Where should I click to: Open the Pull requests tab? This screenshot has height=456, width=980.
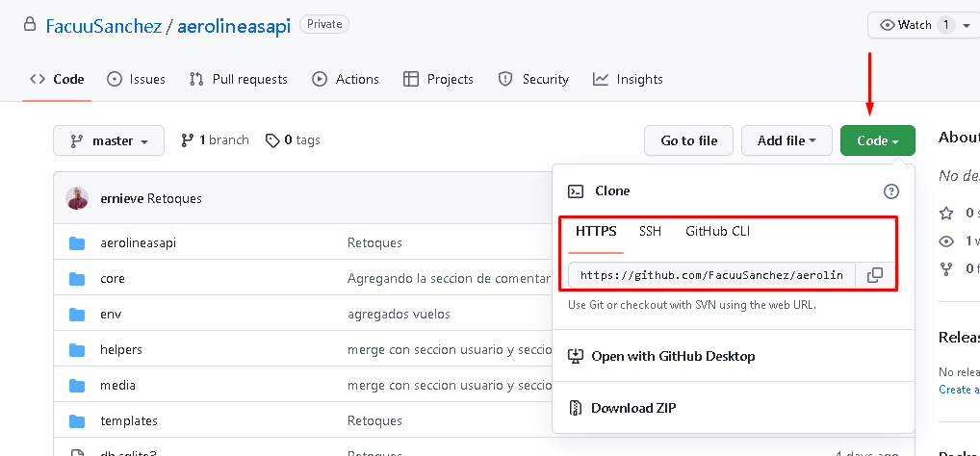point(238,79)
